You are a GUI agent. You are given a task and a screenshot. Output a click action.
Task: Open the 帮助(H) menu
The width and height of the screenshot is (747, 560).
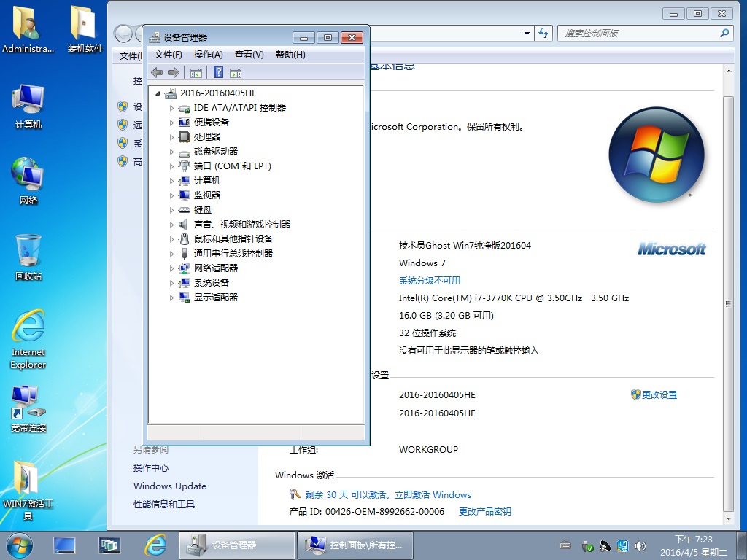(290, 55)
